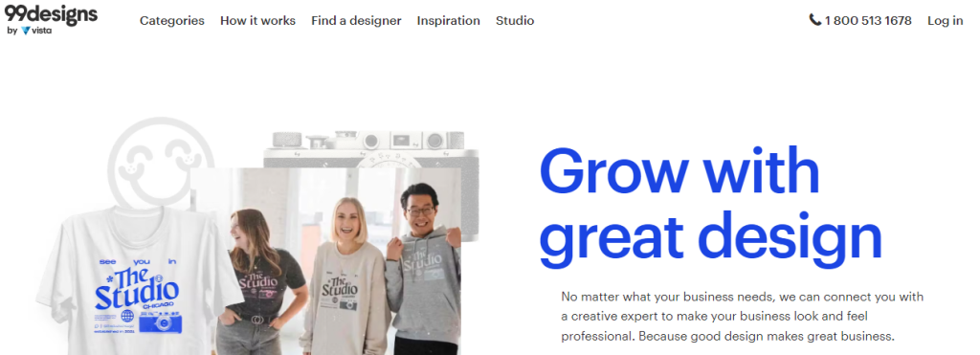The width and height of the screenshot is (980, 355).
Task: Click the Vista logo under 99designs
Action: pos(35,30)
